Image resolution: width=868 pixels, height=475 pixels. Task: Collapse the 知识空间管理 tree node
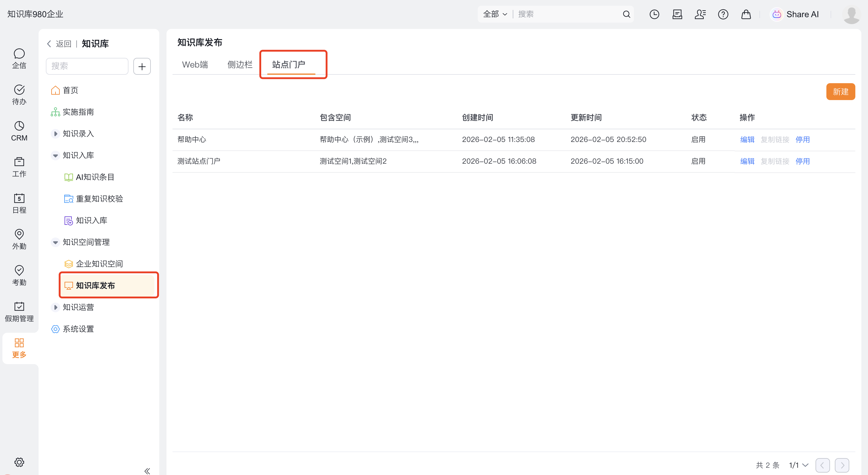click(x=55, y=242)
